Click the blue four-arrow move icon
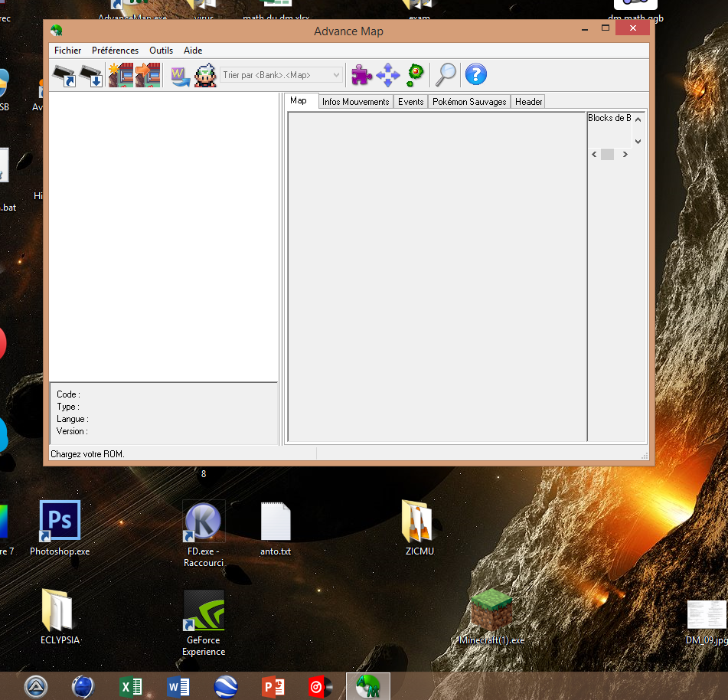The height and width of the screenshot is (700, 728). pos(388,75)
